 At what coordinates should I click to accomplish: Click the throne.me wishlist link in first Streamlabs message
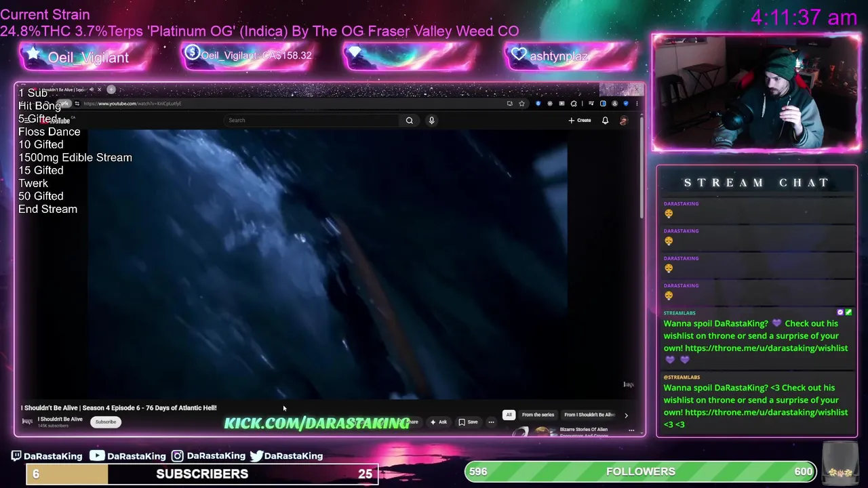[x=766, y=348]
